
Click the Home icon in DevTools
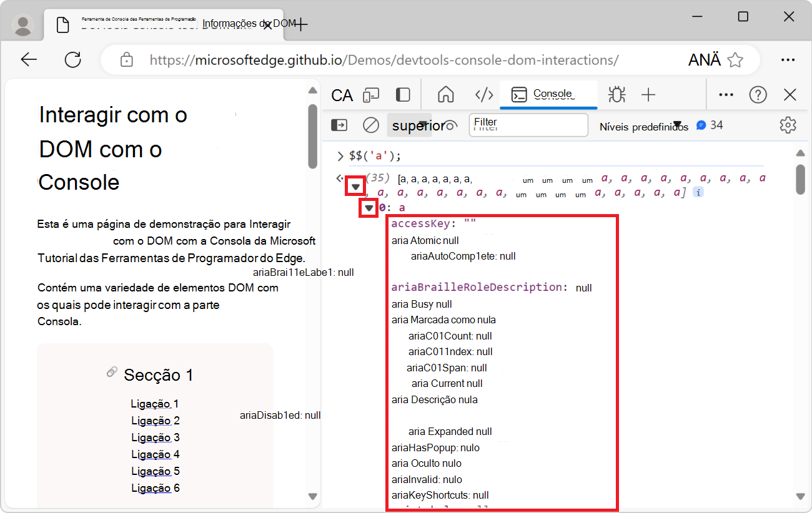(445, 95)
